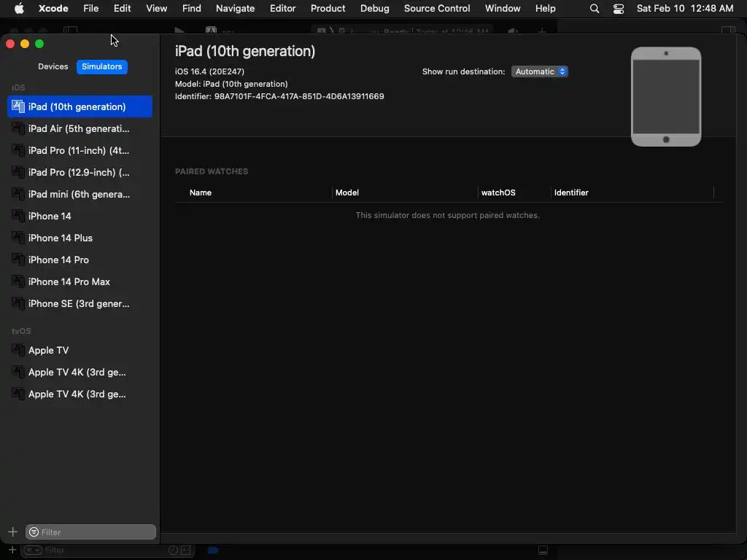Zoom the Devices and Simulators window
747x560 pixels.
[x=39, y=44]
